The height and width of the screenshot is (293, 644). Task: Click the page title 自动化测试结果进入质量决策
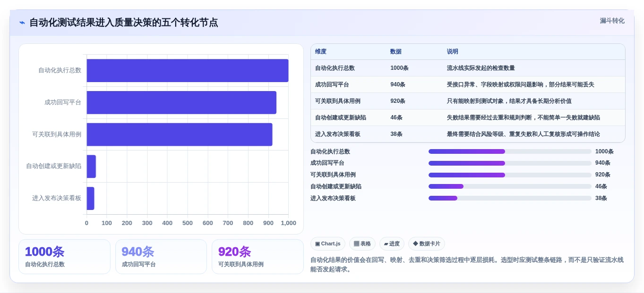124,23
